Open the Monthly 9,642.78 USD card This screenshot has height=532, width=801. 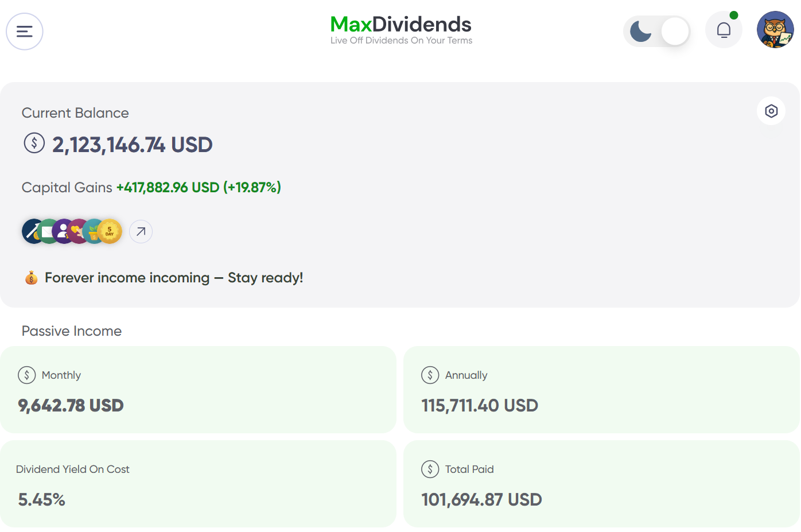pos(198,390)
